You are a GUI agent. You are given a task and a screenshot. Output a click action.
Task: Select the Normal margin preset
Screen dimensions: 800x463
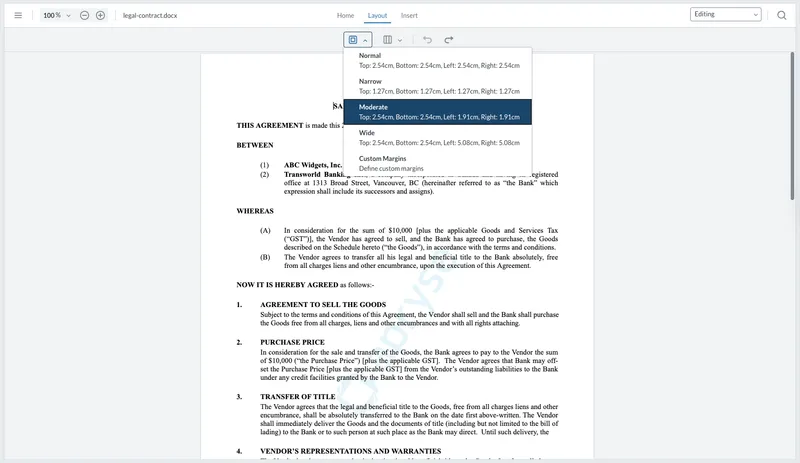438,60
